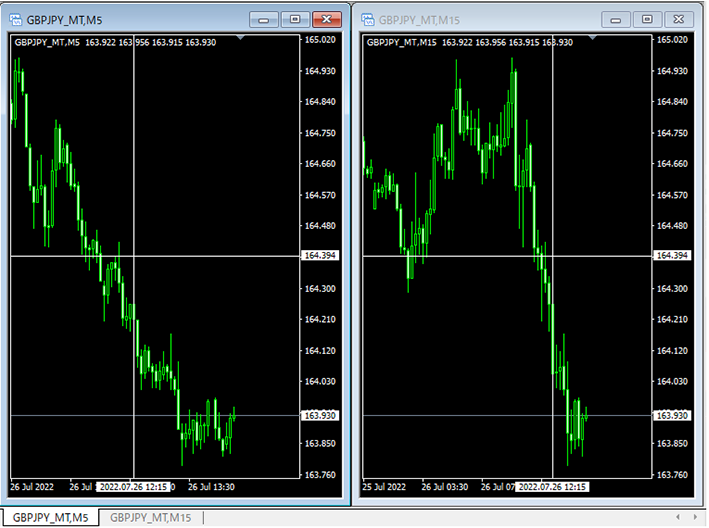Minimize the GBPJPY_MT,M5 chart window
The width and height of the screenshot is (709, 528).
click(x=264, y=19)
